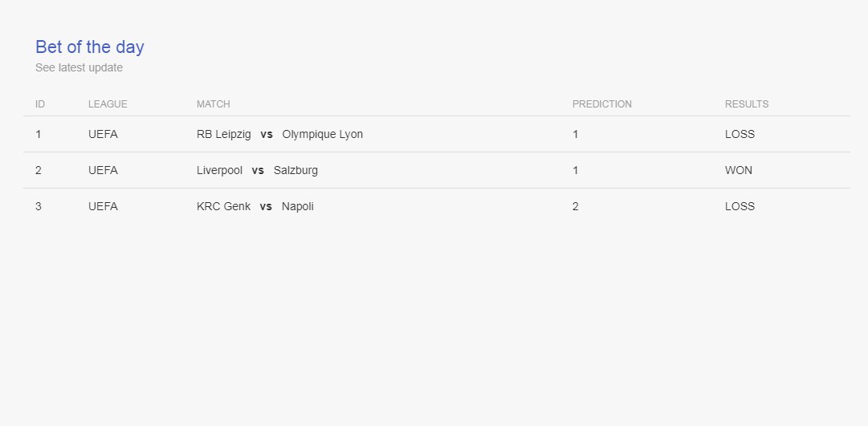Select KRC Genk team name

[x=224, y=206]
